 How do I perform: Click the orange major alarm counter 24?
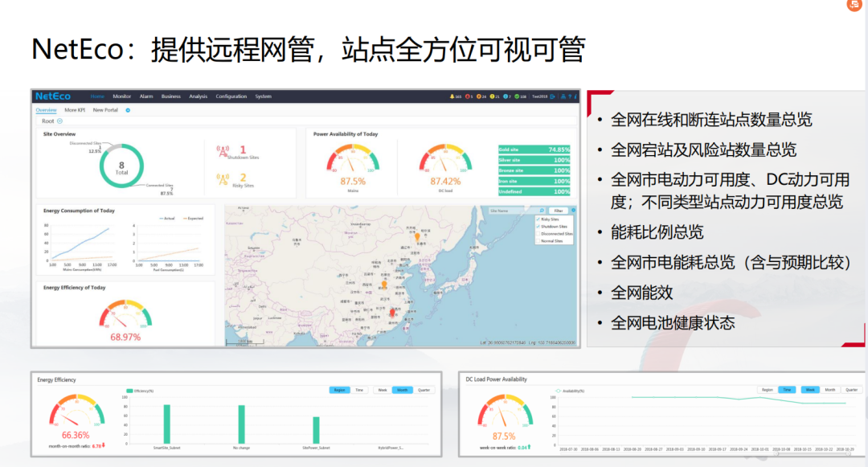tap(481, 96)
